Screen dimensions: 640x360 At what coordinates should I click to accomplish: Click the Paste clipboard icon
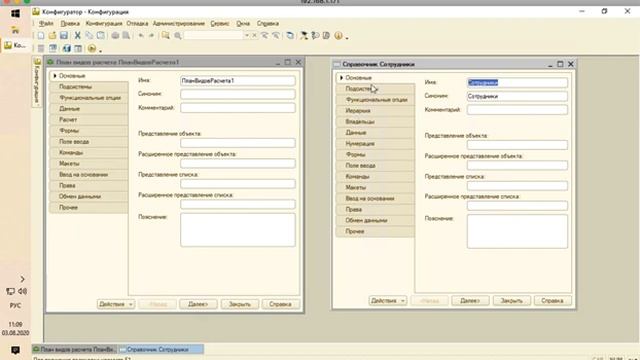click(100, 36)
